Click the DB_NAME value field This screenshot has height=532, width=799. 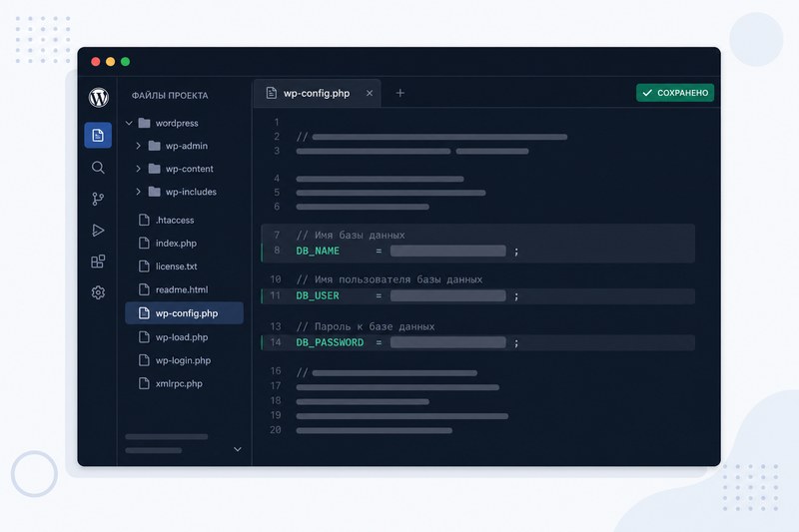point(447,251)
